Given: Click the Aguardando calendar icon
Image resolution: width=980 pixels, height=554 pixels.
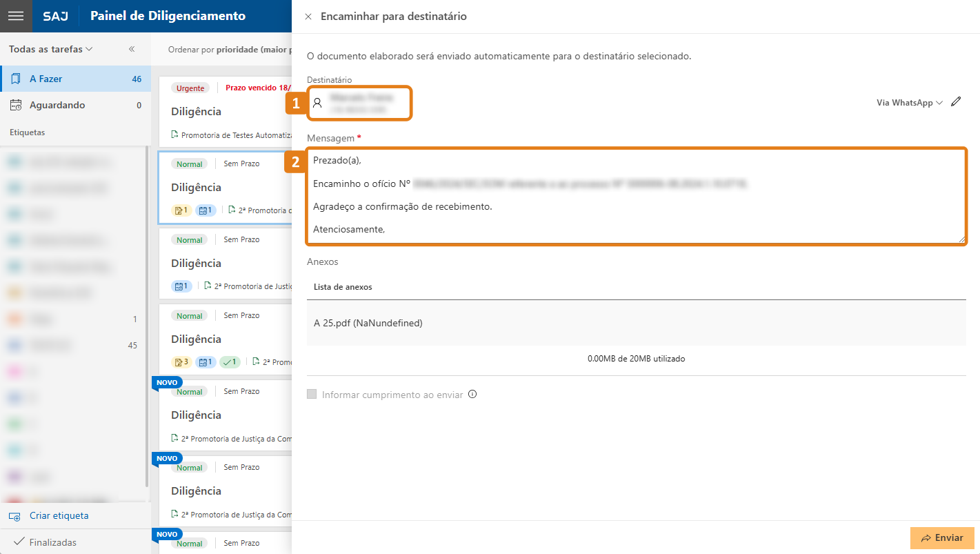Looking at the screenshot, I should pos(16,106).
